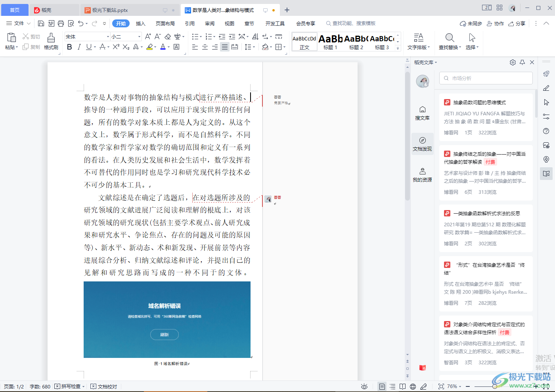Click 刷新 button in the embedded image
Image resolution: width=555 pixels, height=392 pixels.
click(x=165, y=335)
